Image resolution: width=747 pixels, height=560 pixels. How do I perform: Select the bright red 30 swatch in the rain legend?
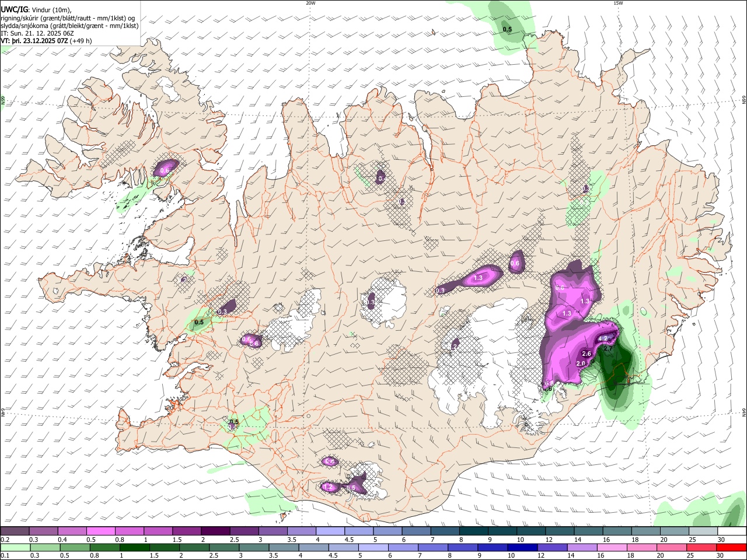point(732,547)
